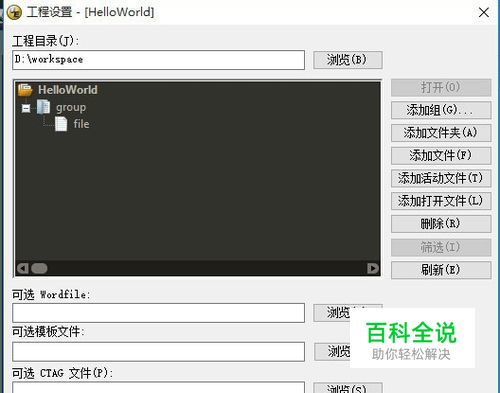Select the group tree item

[71, 107]
